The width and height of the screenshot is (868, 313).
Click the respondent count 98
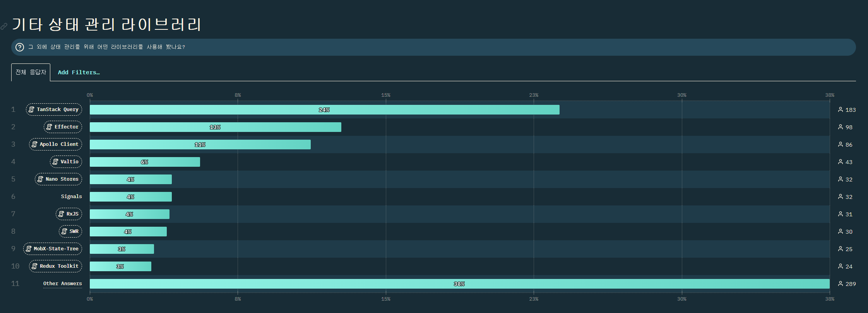click(x=849, y=127)
